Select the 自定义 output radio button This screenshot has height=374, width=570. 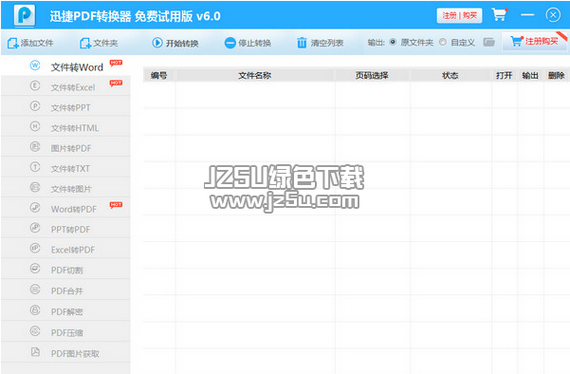point(442,42)
